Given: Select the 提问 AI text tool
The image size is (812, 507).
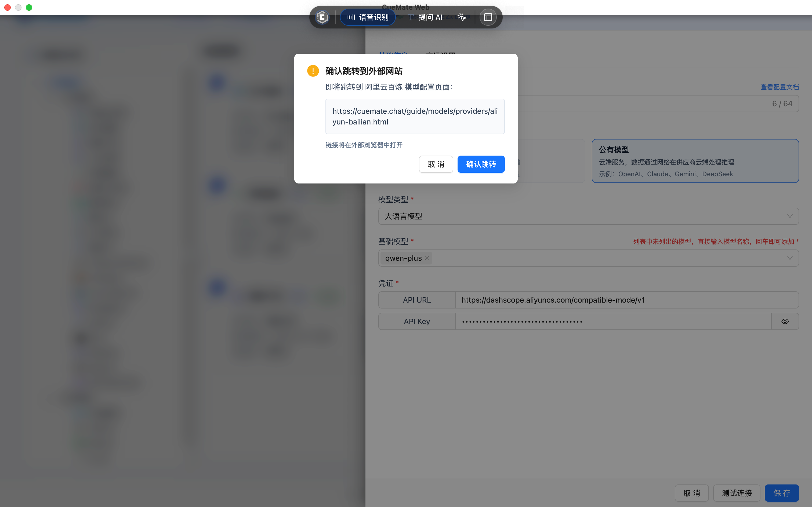Looking at the screenshot, I should click(x=425, y=17).
